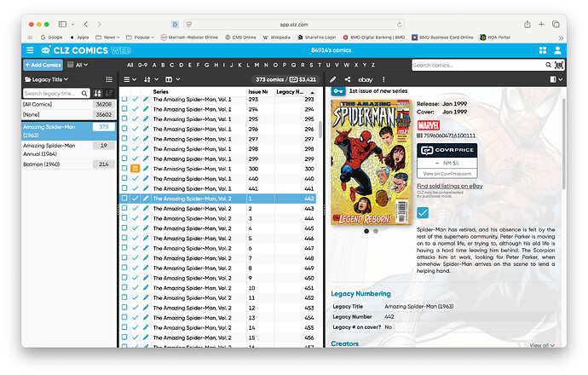The width and height of the screenshot is (588, 375).
Task: Open the hamburger menu beside CLZ Comics logo
Action: tap(30, 50)
